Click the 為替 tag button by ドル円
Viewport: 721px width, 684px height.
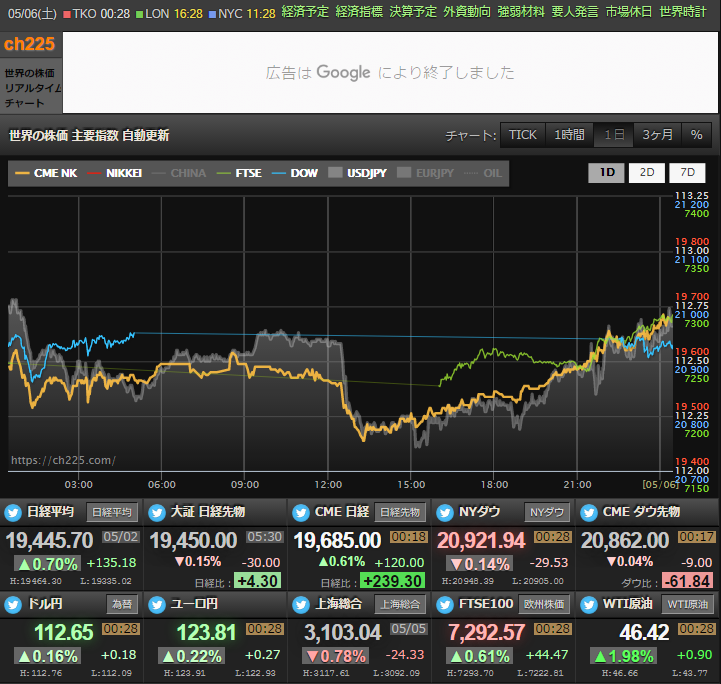tap(122, 604)
